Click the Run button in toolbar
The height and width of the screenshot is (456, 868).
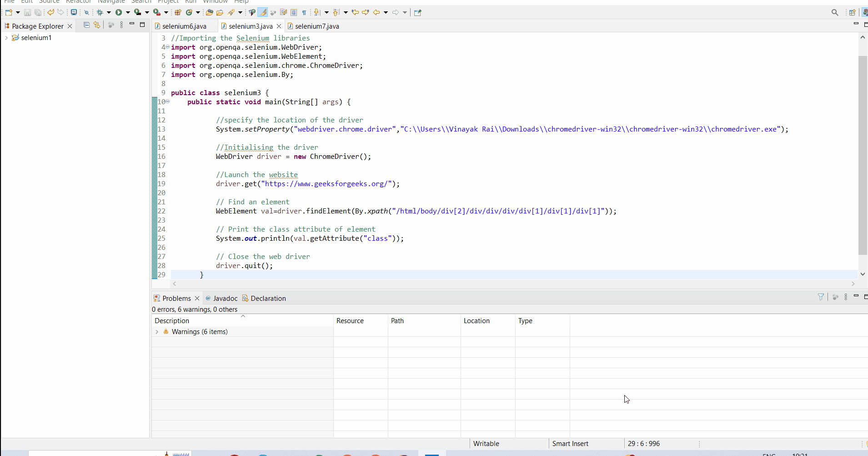[x=119, y=12]
